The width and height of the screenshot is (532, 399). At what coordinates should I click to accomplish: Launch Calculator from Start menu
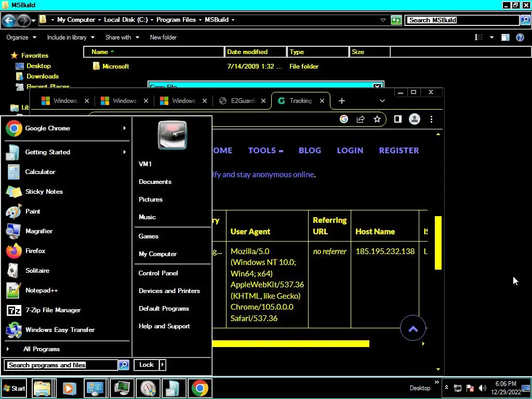[x=66, y=172]
